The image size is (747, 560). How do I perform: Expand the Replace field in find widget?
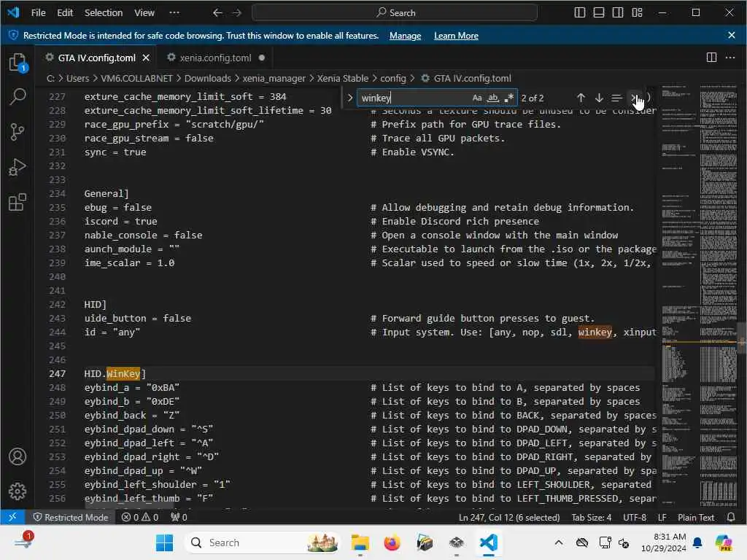[350, 98]
